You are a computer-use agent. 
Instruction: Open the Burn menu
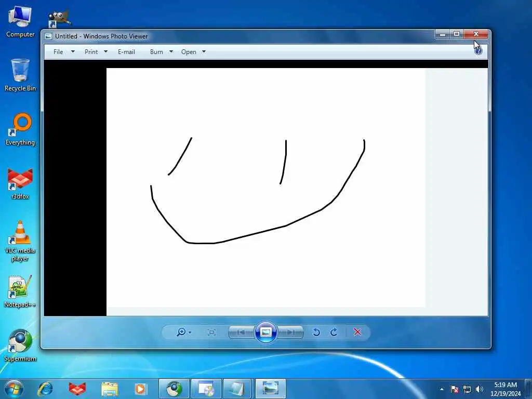[156, 52]
